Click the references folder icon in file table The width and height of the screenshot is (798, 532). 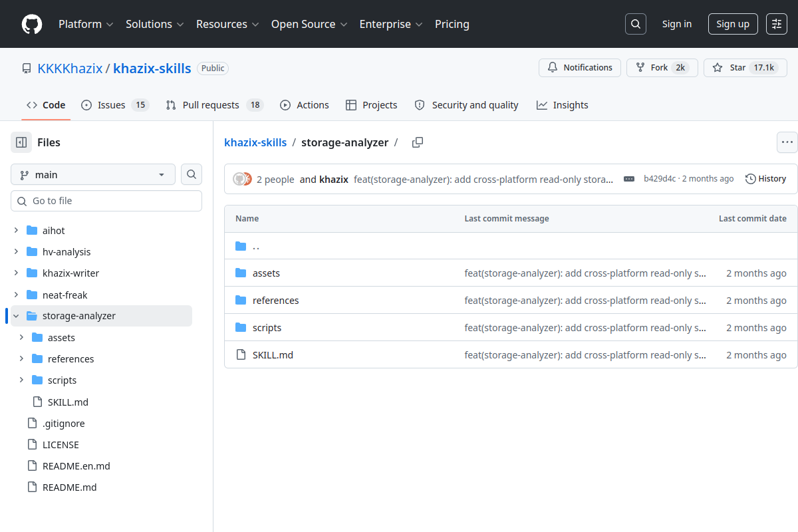tap(241, 301)
